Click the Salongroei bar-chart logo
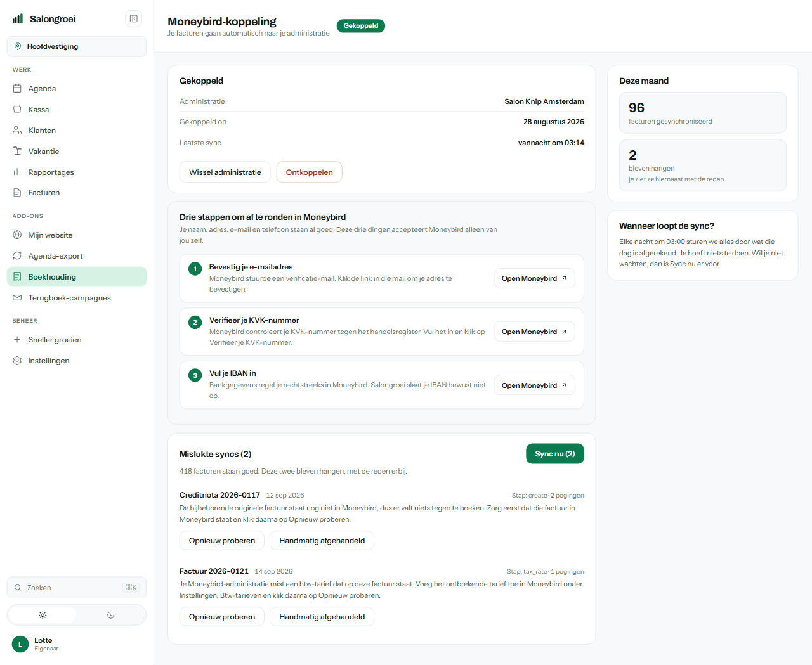This screenshot has width=812, height=665. click(18, 19)
